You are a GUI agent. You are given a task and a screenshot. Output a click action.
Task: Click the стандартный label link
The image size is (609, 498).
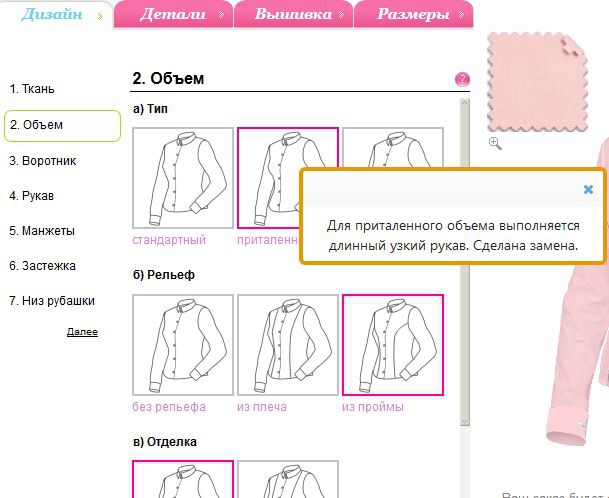(x=169, y=240)
